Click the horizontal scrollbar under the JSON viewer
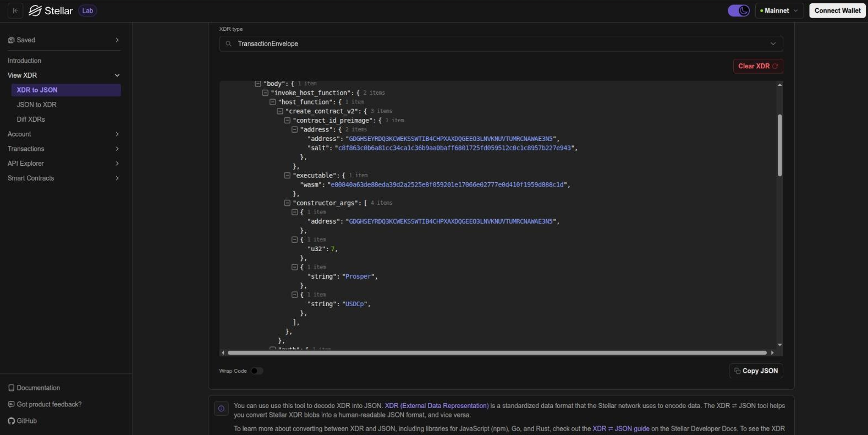The image size is (868, 435). click(497, 352)
